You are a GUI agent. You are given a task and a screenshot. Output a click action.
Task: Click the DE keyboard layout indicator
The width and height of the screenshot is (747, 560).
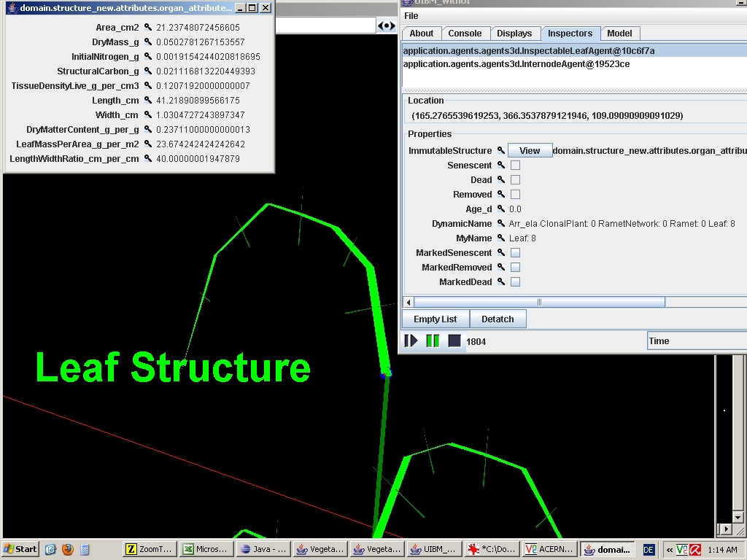click(x=648, y=548)
